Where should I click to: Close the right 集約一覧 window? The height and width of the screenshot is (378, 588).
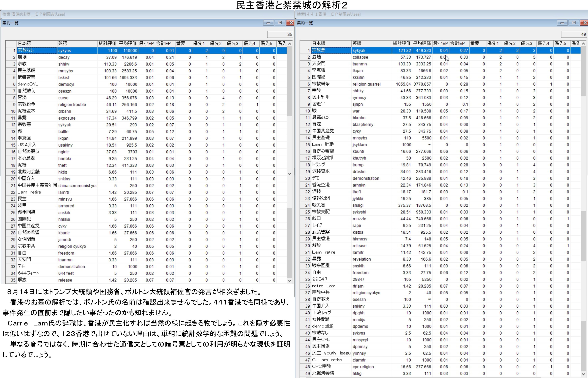(585, 23)
